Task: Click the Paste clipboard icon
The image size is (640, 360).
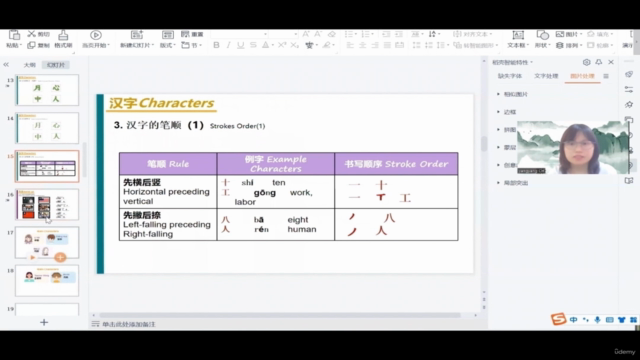Action: click(14, 35)
